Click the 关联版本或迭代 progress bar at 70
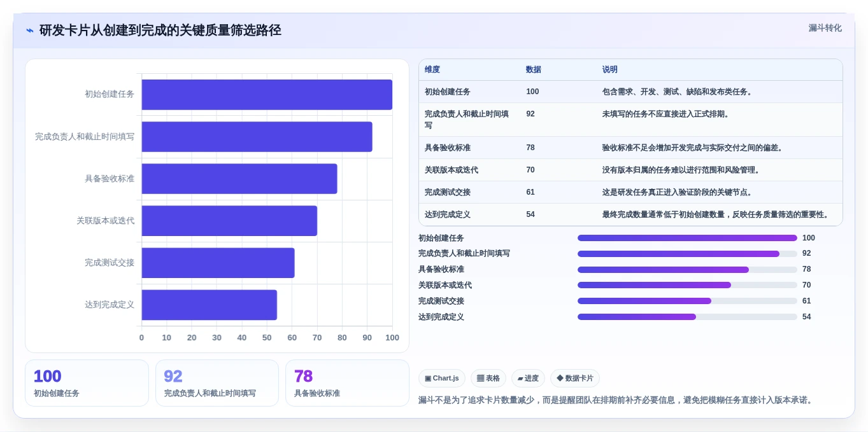This screenshot has height=432, width=868. 687,285
